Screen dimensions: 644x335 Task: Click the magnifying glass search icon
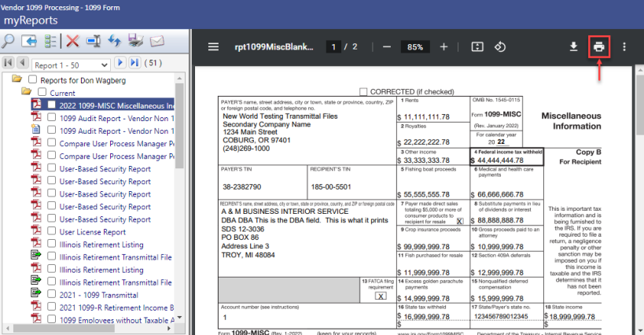coord(9,41)
